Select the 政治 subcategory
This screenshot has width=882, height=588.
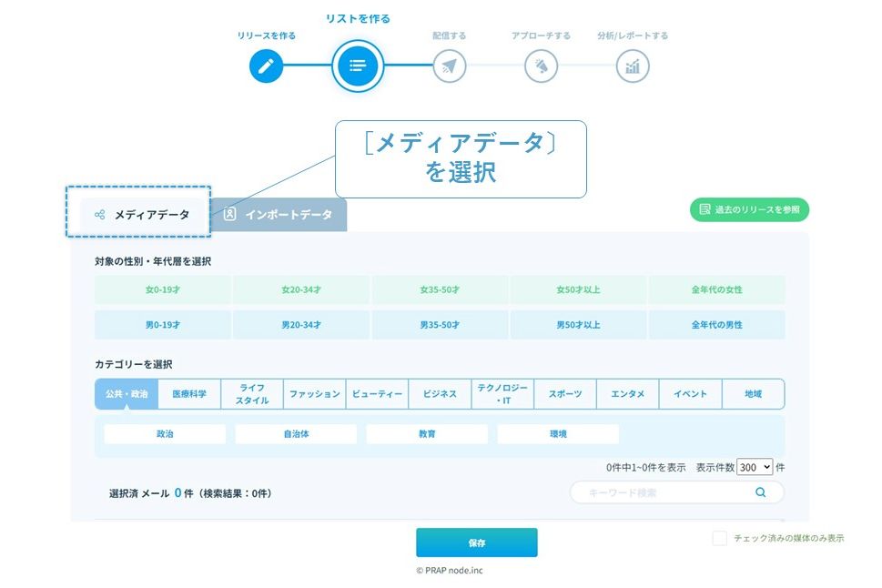[x=165, y=434]
